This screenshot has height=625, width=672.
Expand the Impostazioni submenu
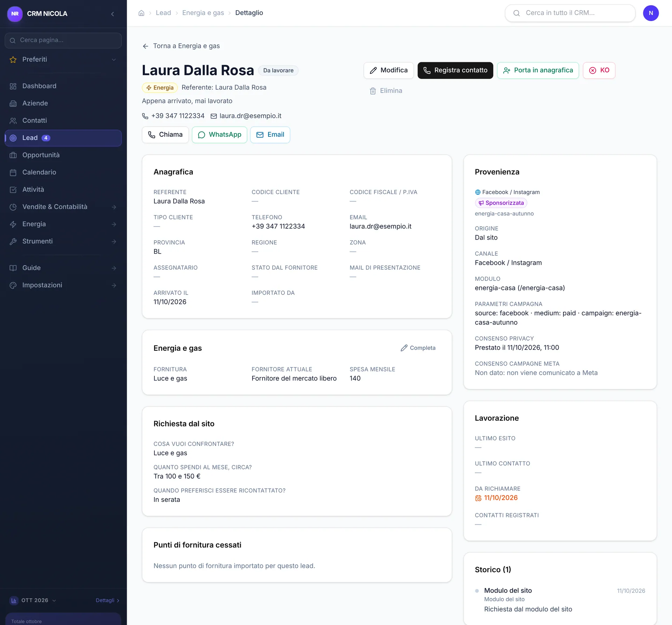coord(63,285)
